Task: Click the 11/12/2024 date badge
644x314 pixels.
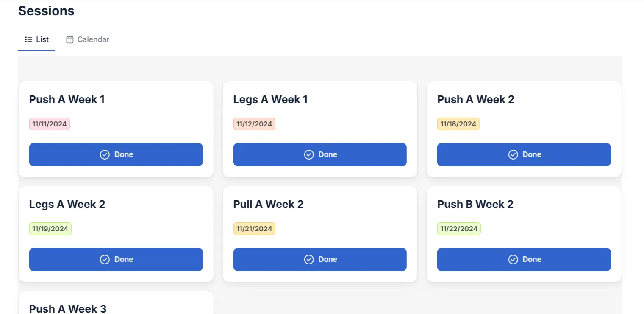Action: tap(254, 124)
